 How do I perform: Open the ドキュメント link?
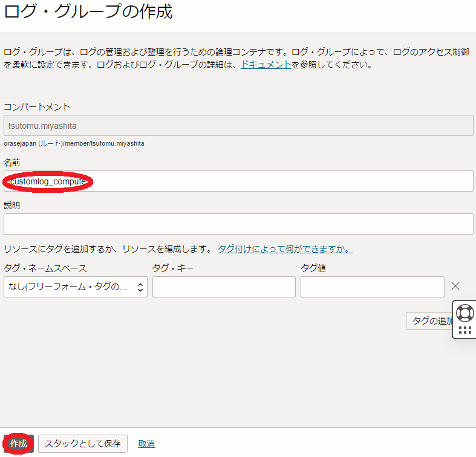(266, 65)
